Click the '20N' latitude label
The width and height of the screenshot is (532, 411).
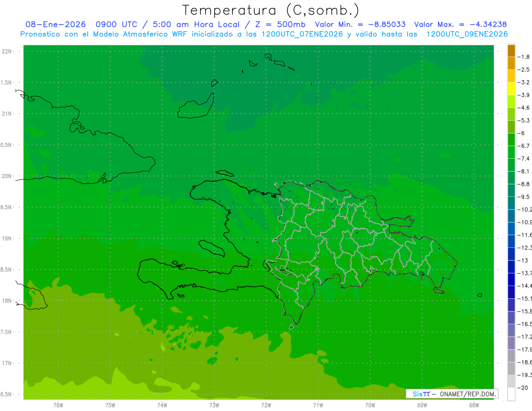pos(7,176)
